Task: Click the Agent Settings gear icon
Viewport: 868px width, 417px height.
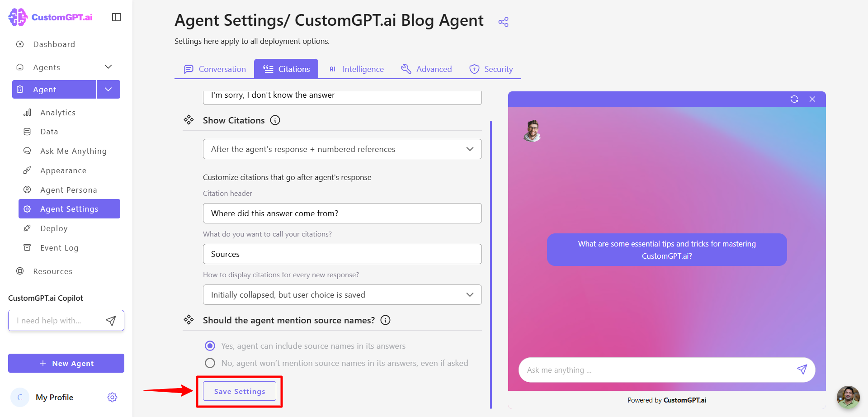Action: [27, 209]
